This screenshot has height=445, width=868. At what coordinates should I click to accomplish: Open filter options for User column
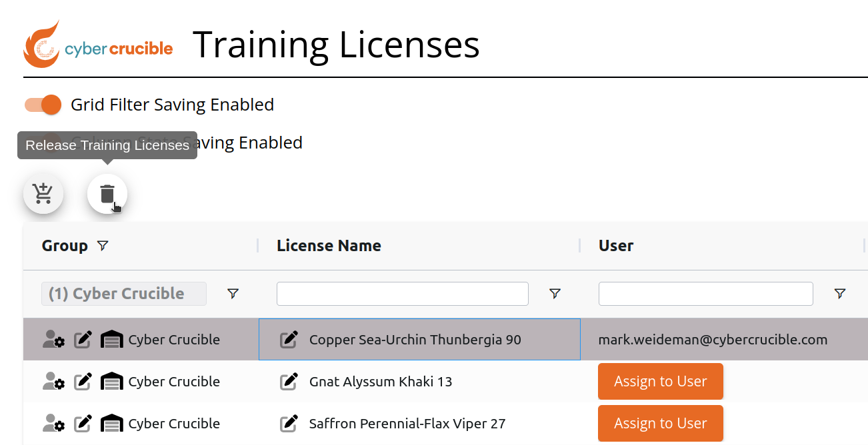click(x=840, y=293)
